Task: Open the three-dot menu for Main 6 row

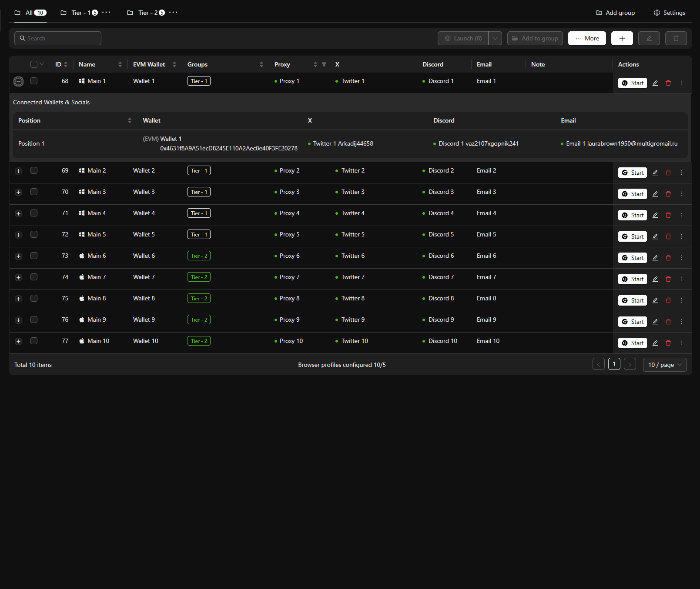Action: (681, 258)
